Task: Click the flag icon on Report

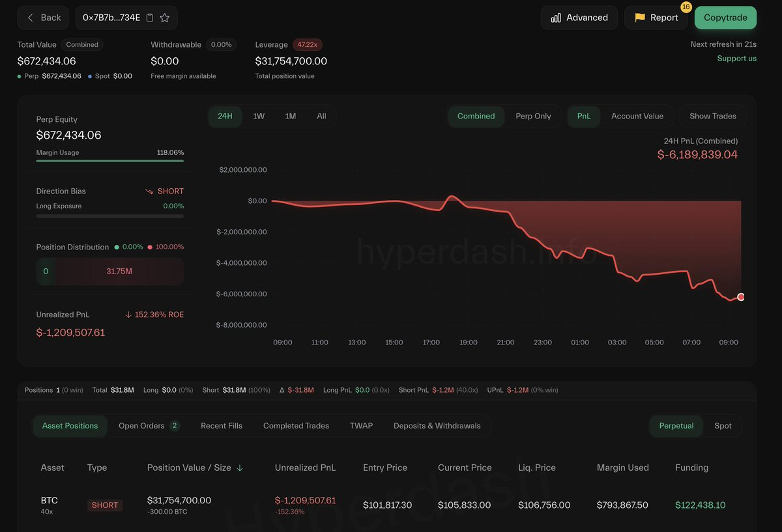Action: (639, 18)
